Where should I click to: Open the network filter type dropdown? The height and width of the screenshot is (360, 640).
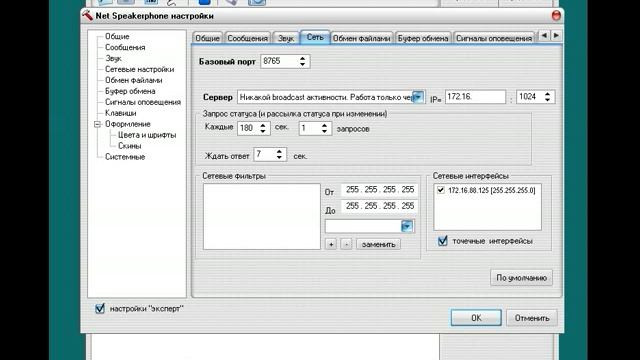tap(407, 226)
